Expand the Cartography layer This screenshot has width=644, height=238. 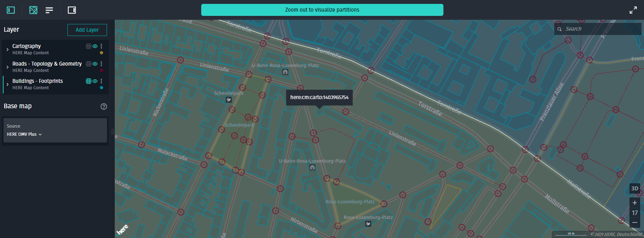[7, 49]
